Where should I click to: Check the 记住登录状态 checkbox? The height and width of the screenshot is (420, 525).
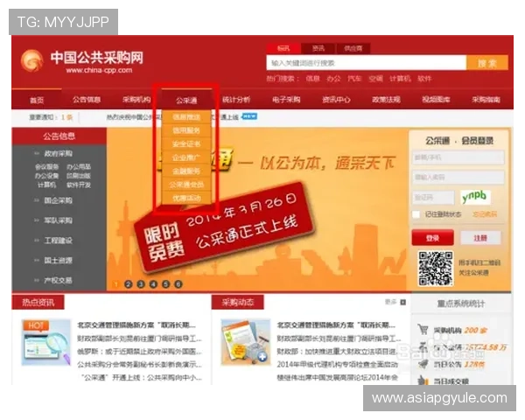(x=416, y=214)
